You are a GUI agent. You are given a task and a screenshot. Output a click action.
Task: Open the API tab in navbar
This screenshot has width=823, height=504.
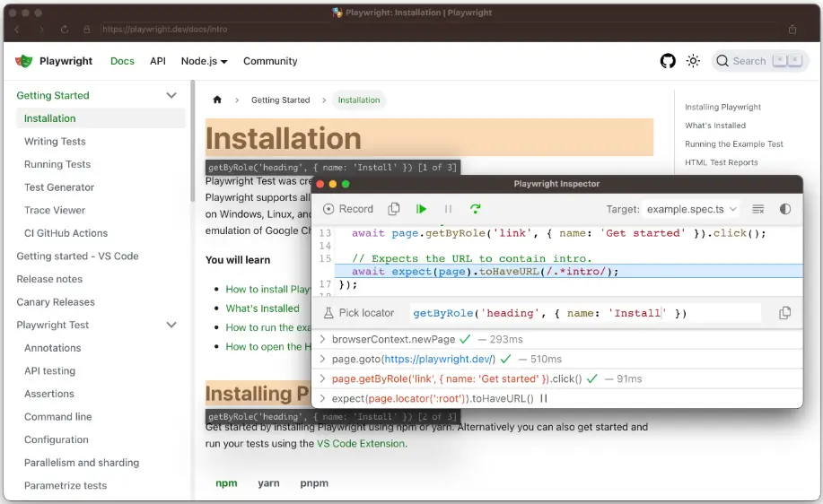pos(158,61)
